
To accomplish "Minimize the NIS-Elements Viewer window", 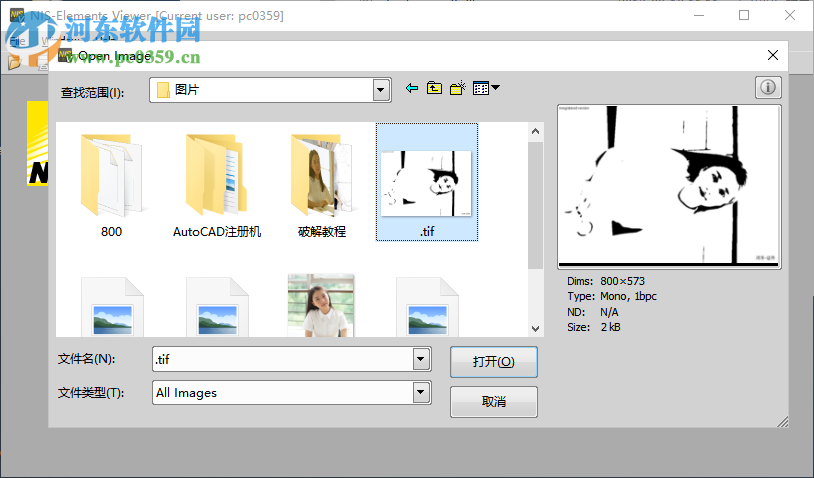I will 699,15.
